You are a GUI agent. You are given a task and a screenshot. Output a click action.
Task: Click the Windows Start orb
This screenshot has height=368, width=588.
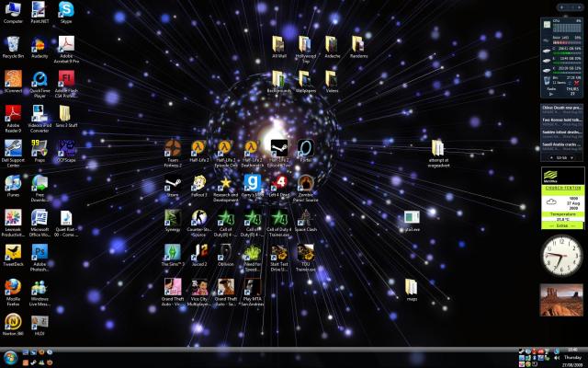point(10,358)
